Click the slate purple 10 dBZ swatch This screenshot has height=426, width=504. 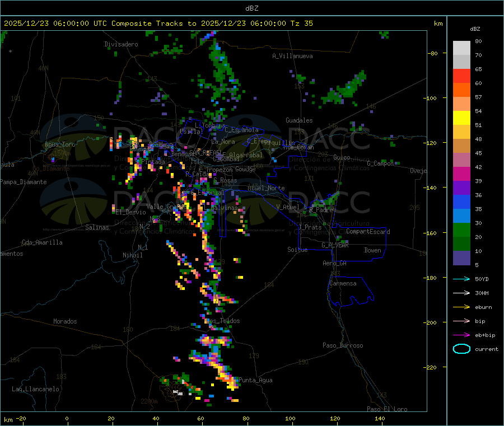(x=461, y=258)
